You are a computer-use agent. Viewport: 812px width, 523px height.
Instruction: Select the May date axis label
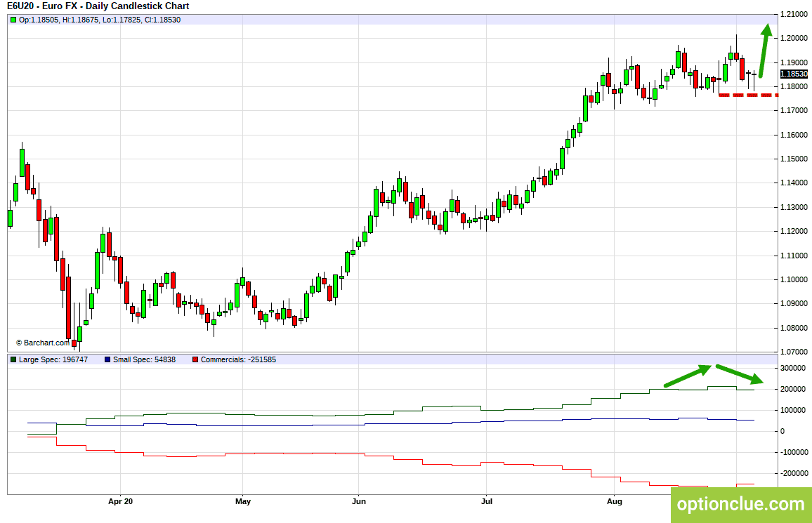[242, 501]
